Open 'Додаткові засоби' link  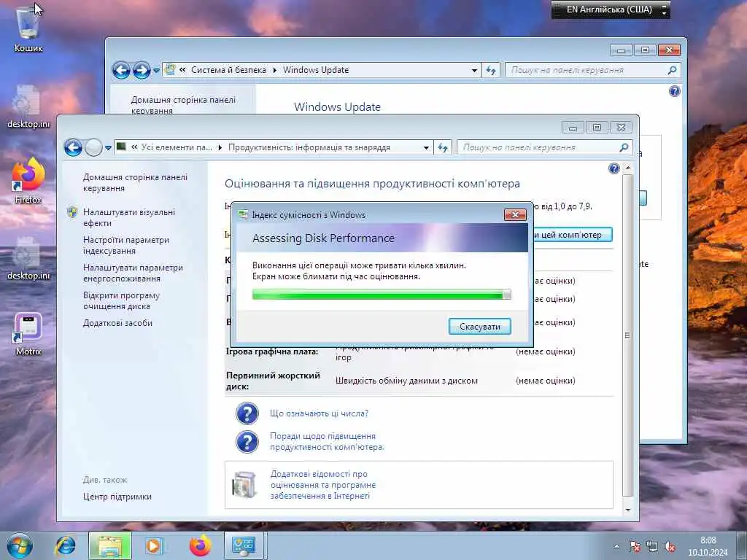tap(117, 323)
